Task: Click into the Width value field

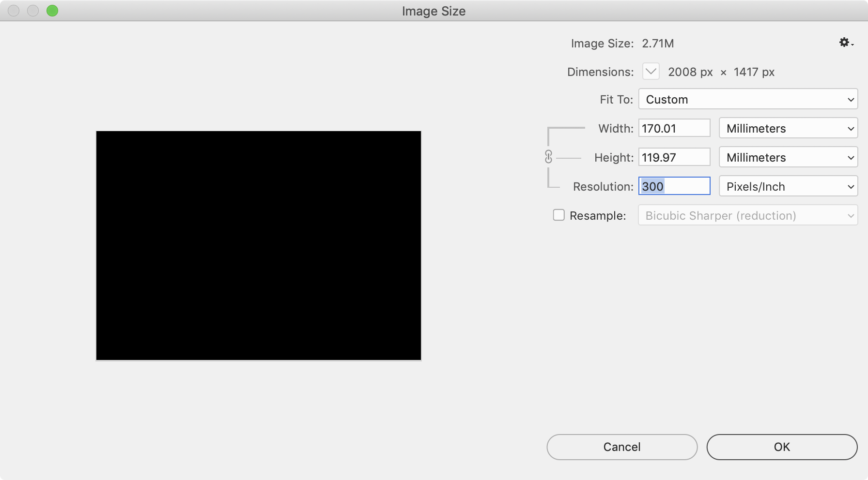Action: pos(674,128)
